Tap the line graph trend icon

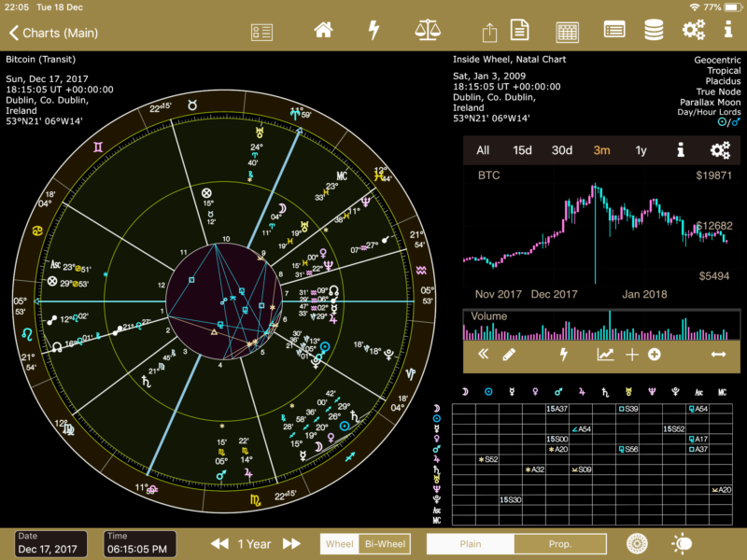click(606, 355)
